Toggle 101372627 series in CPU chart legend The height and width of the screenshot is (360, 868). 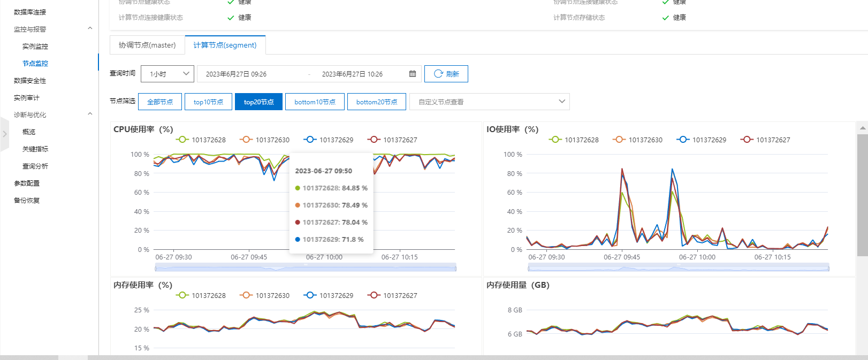coord(392,140)
